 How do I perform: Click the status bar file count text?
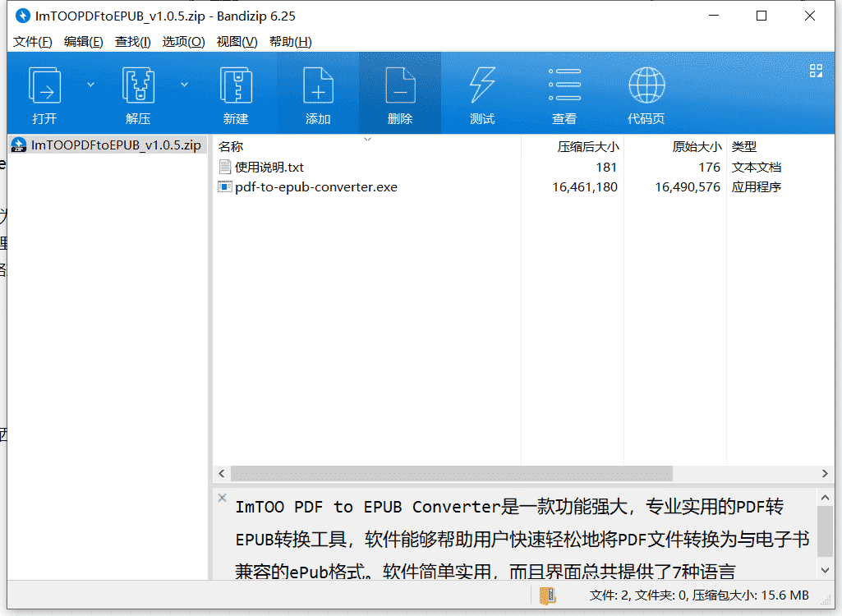(x=699, y=595)
